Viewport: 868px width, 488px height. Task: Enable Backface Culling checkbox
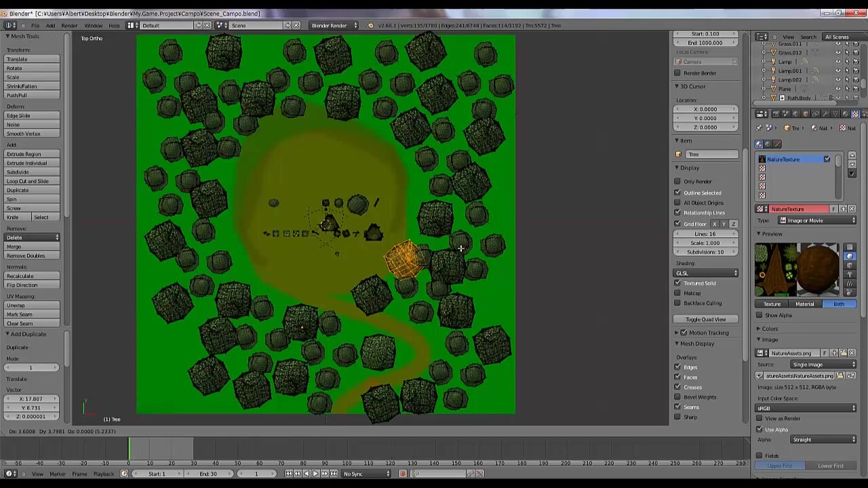click(677, 303)
